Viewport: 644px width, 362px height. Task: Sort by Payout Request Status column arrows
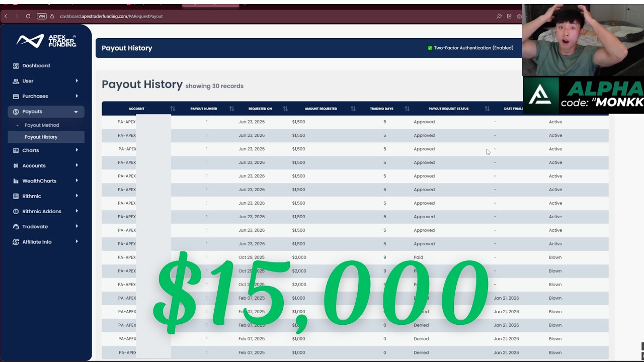click(x=487, y=109)
